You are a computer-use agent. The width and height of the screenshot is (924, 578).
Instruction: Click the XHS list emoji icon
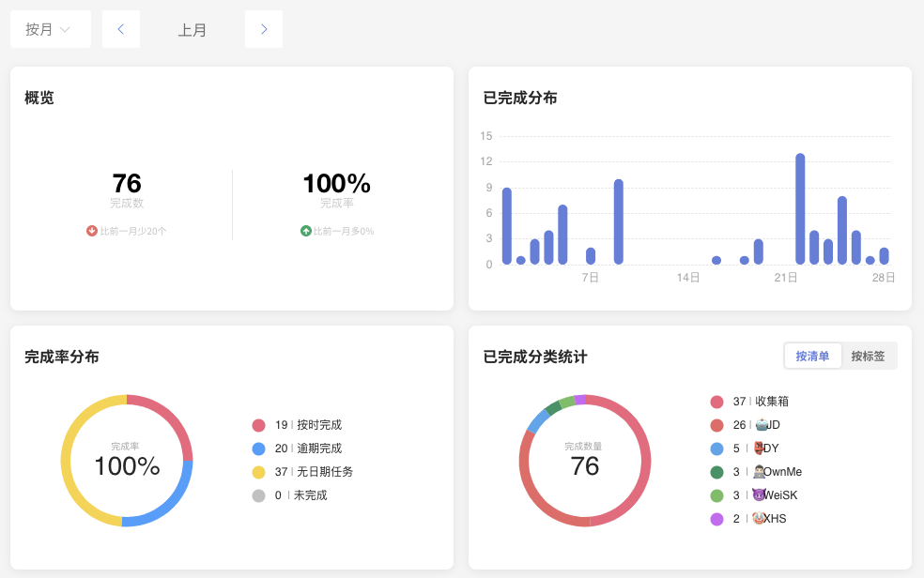tap(759, 518)
